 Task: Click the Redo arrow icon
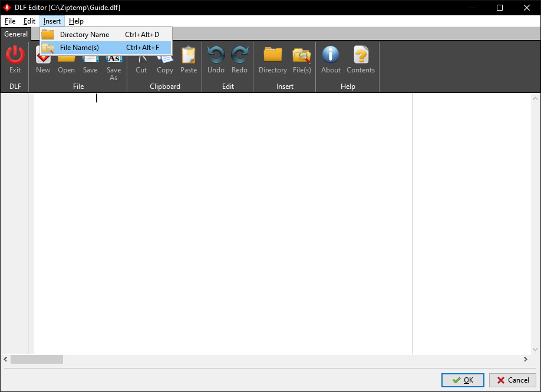click(x=239, y=55)
